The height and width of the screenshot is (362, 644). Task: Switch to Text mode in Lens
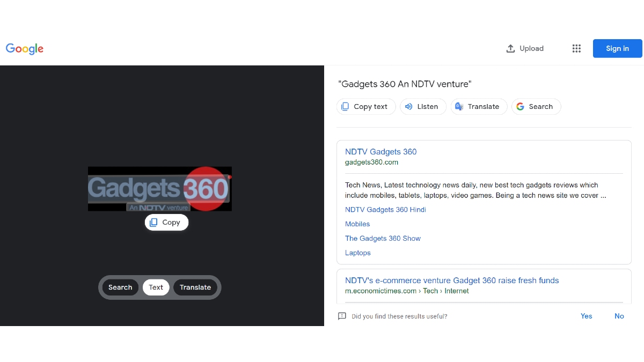[156, 287]
